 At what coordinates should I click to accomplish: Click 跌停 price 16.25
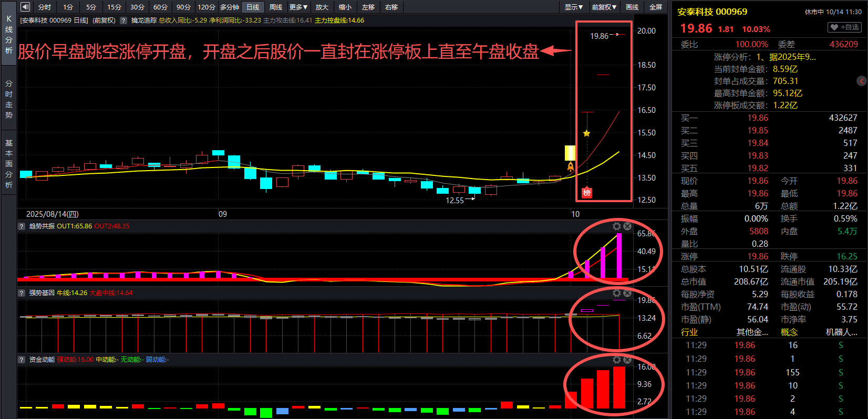846,256
